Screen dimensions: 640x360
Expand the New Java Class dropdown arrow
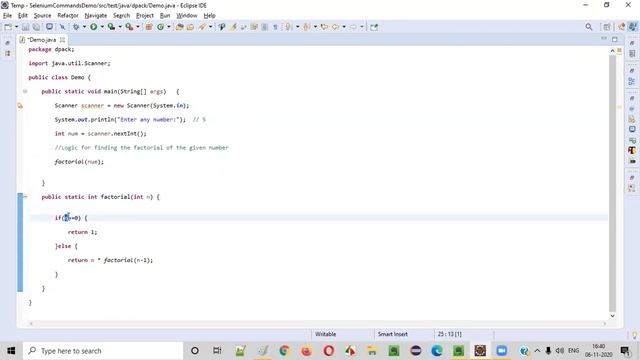169,27
